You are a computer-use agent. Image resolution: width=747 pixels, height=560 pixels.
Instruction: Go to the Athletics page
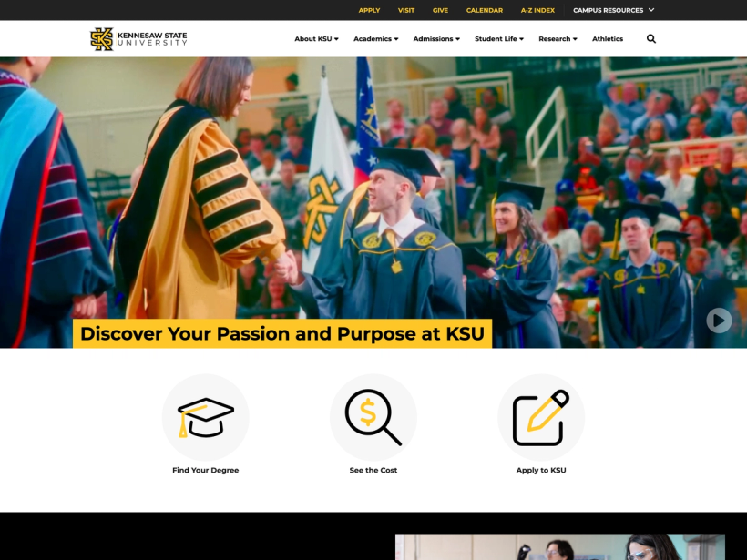[608, 38]
